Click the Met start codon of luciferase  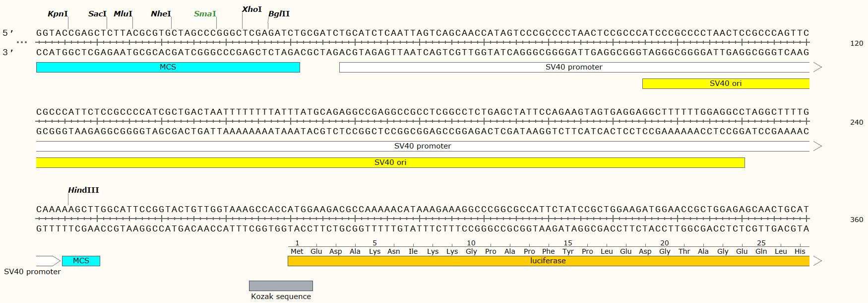coord(297,251)
